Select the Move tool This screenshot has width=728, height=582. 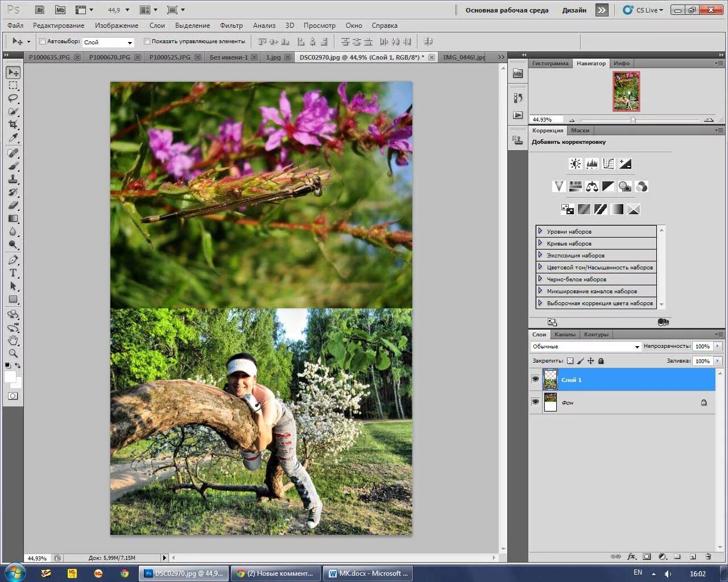click(x=13, y=73)
